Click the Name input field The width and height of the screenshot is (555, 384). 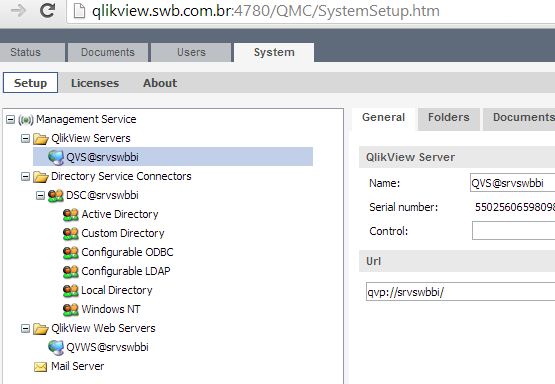pyautogui.click(x=513, y=183)
